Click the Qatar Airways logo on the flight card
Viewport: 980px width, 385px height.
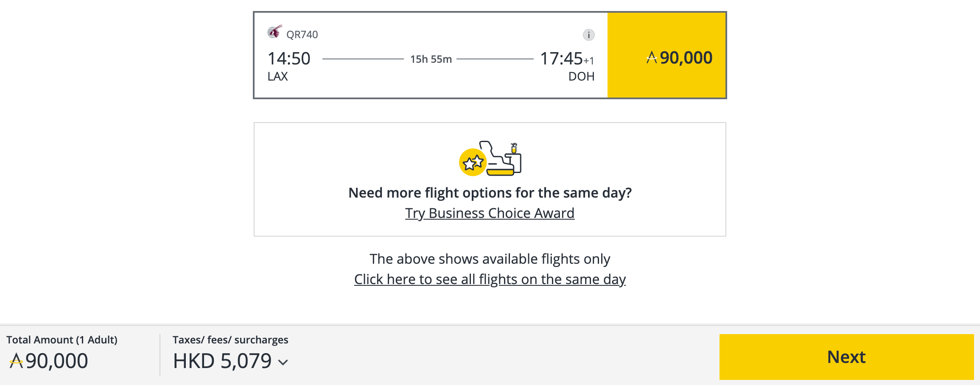(x=274, y=32)
